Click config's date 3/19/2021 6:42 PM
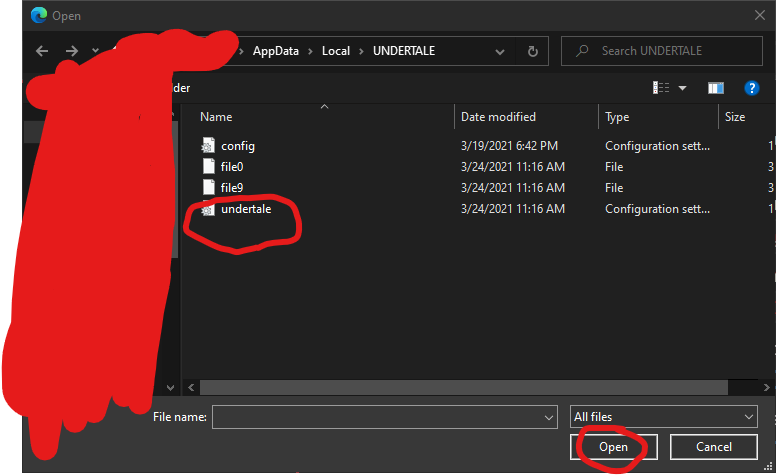The image size is (776, 475). click(509, 146)
